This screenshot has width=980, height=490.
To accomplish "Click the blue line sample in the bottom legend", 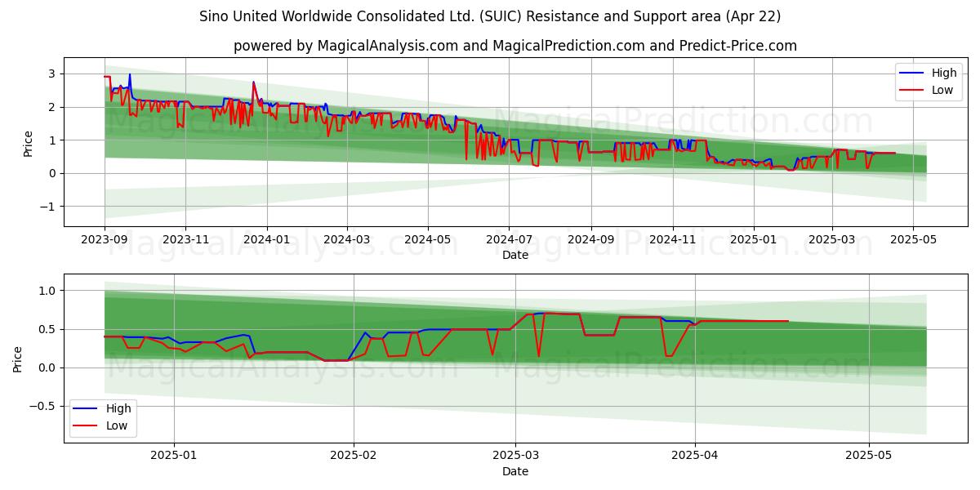I will tap(87, 409).
